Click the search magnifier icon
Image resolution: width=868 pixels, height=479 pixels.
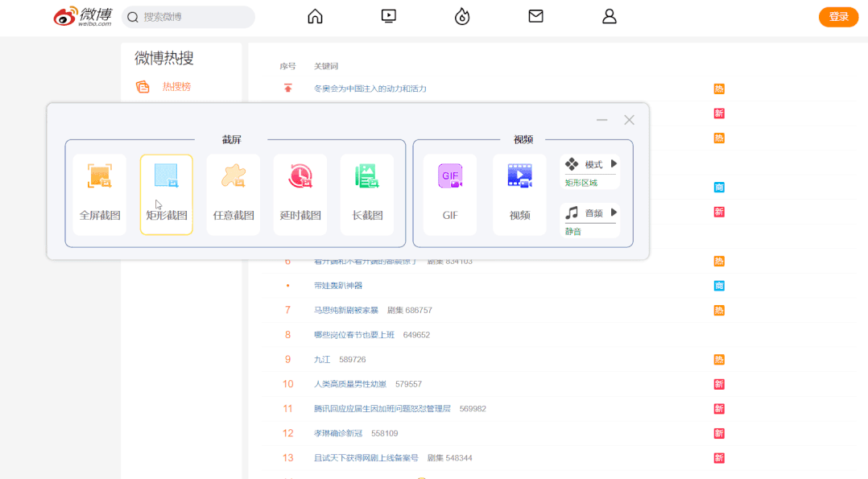pos(133,17)
